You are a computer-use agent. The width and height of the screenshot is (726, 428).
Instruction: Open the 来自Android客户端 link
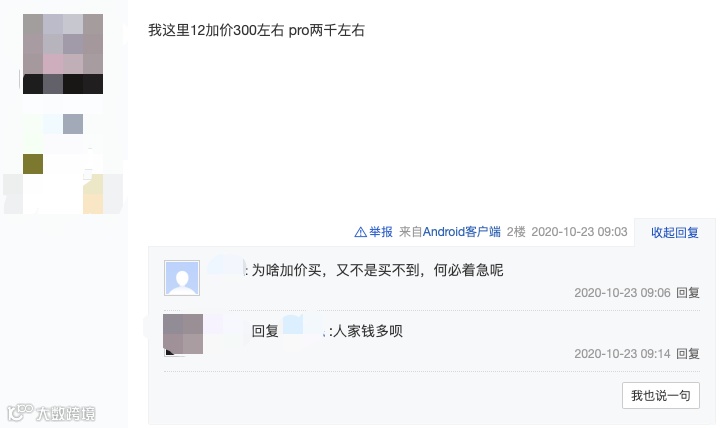click(450, 232)
